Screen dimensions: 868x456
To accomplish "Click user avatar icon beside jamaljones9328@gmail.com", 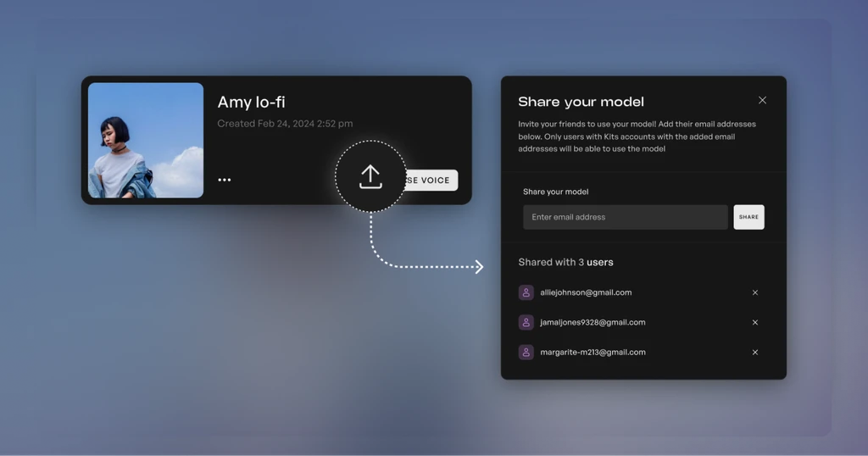I will pyautogui.click(x=526, y=322).
